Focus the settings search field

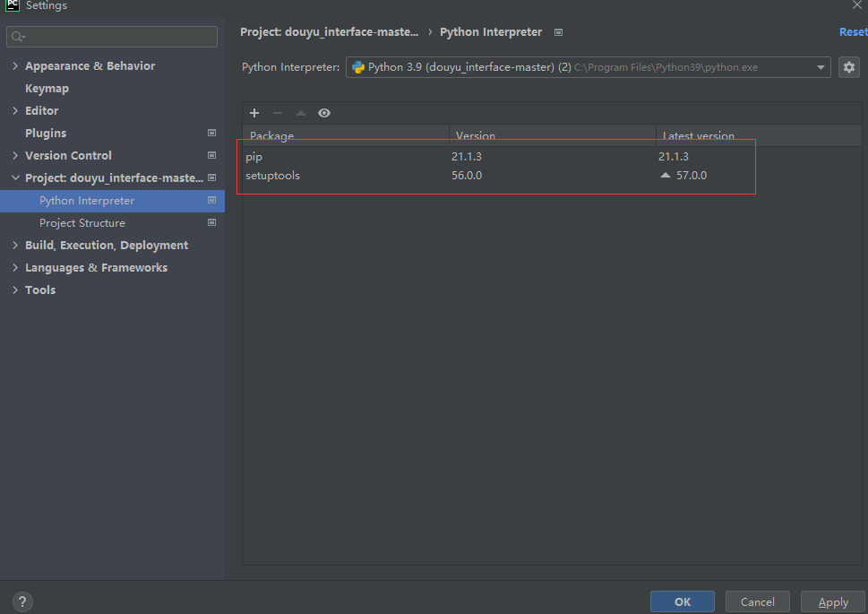coord(112,37)
